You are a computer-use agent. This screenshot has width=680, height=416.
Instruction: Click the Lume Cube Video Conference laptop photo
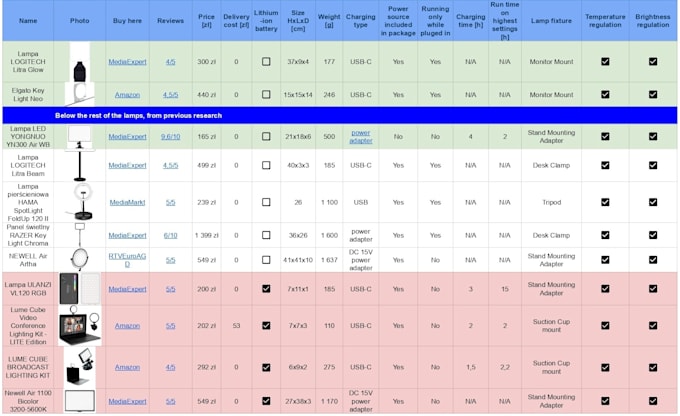coord(80,326)
